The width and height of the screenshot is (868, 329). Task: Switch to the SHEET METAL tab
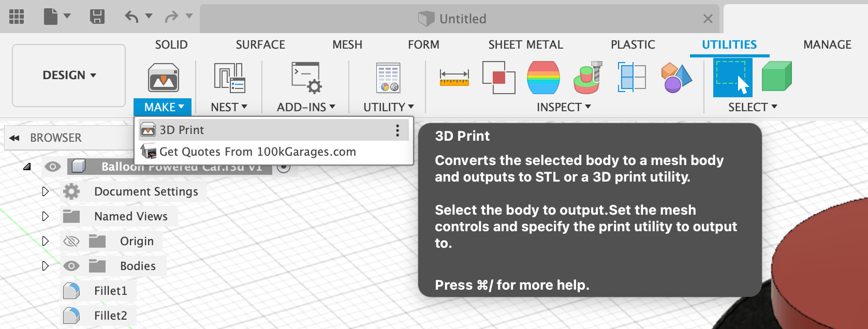click(x=525, y=45)
